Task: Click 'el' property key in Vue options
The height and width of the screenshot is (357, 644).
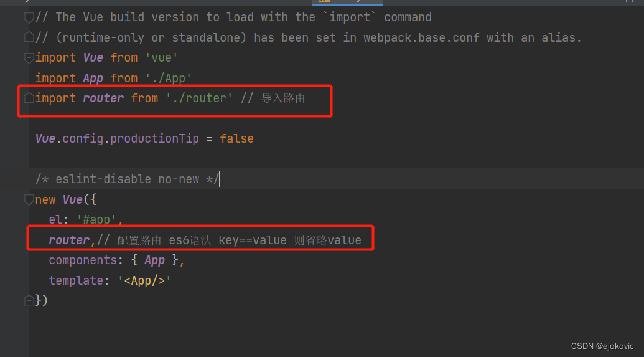Action: pyautogui.click(x=55, y=220)
